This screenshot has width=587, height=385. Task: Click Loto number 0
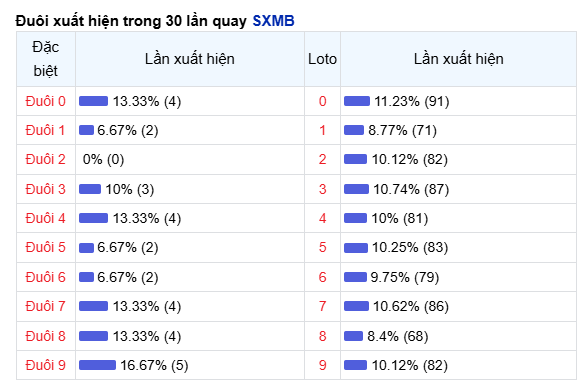pos(322,101)
